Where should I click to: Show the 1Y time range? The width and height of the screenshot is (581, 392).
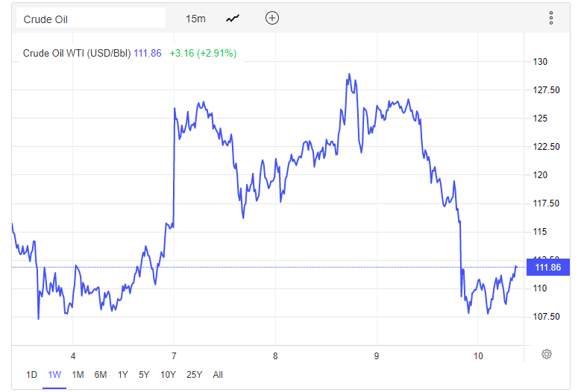click(123, 375)
